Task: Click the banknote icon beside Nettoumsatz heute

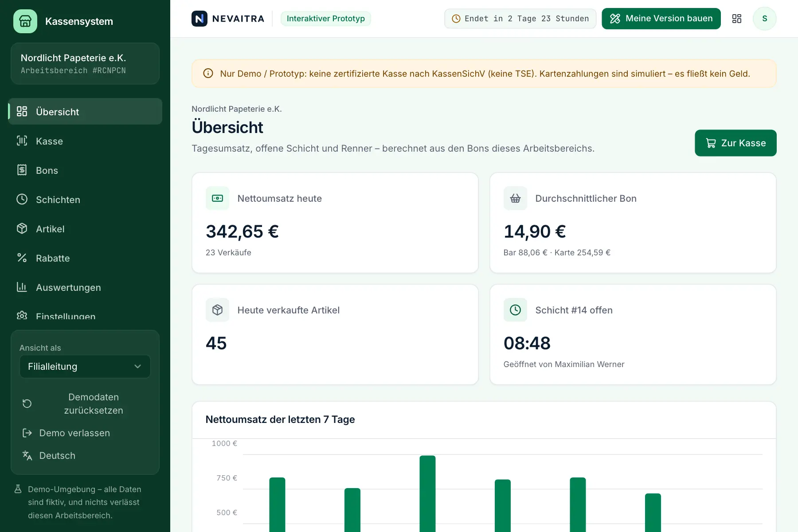Action: pos(218,198)
